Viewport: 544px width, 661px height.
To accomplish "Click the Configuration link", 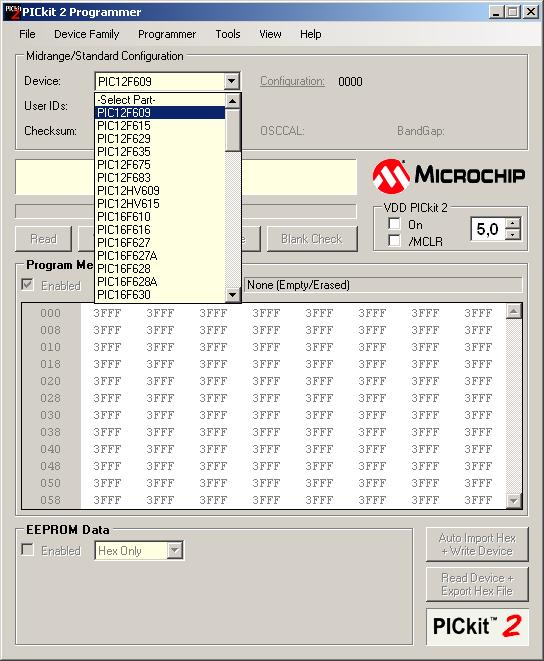I will 292,81.
